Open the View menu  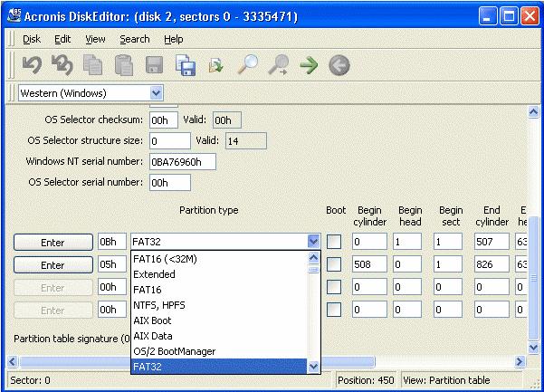[x=95, y=39]
